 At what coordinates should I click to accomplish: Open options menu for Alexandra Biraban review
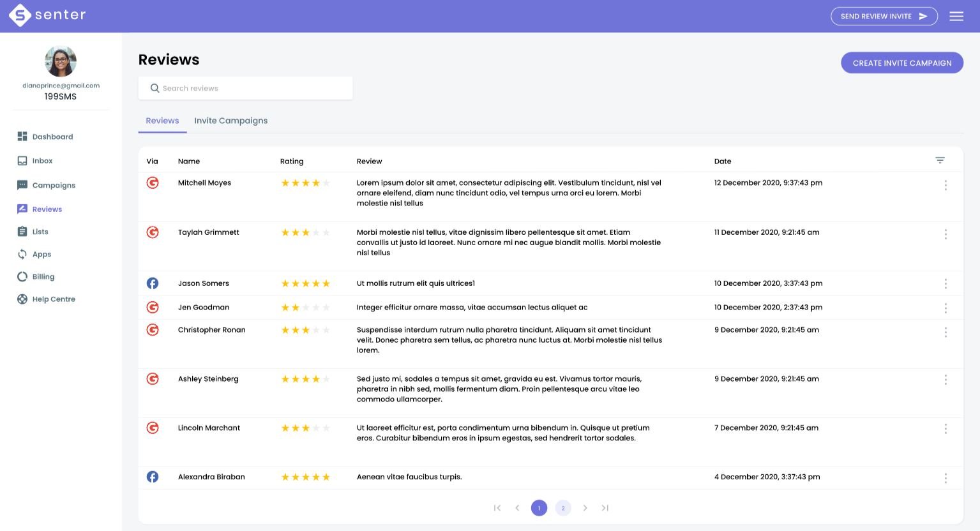click(946, 478)
